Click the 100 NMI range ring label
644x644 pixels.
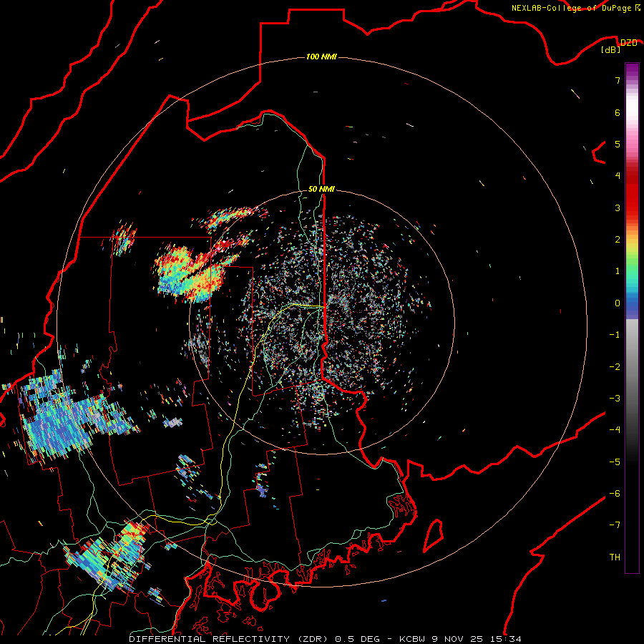(321, 57)
